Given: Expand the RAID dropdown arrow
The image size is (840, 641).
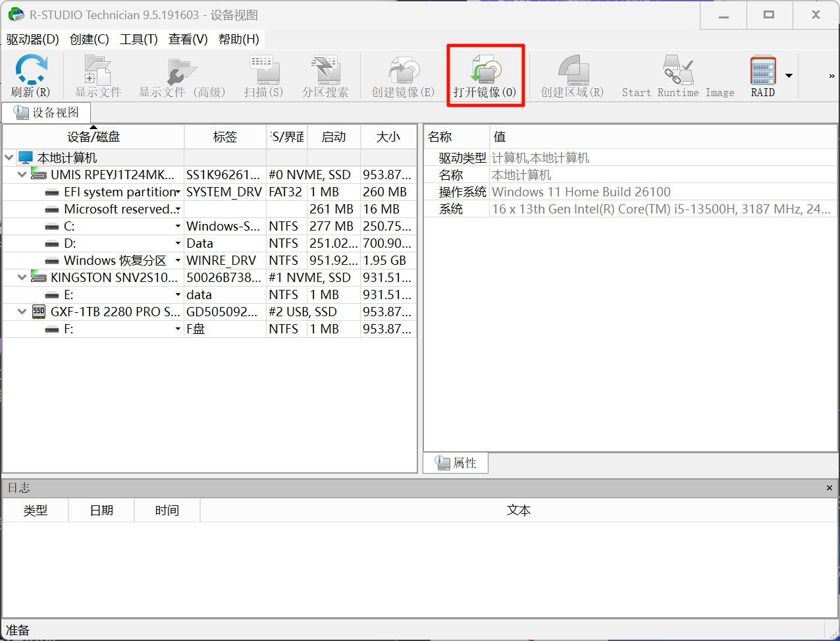Looking at the screenshot, I should point(789,75).
